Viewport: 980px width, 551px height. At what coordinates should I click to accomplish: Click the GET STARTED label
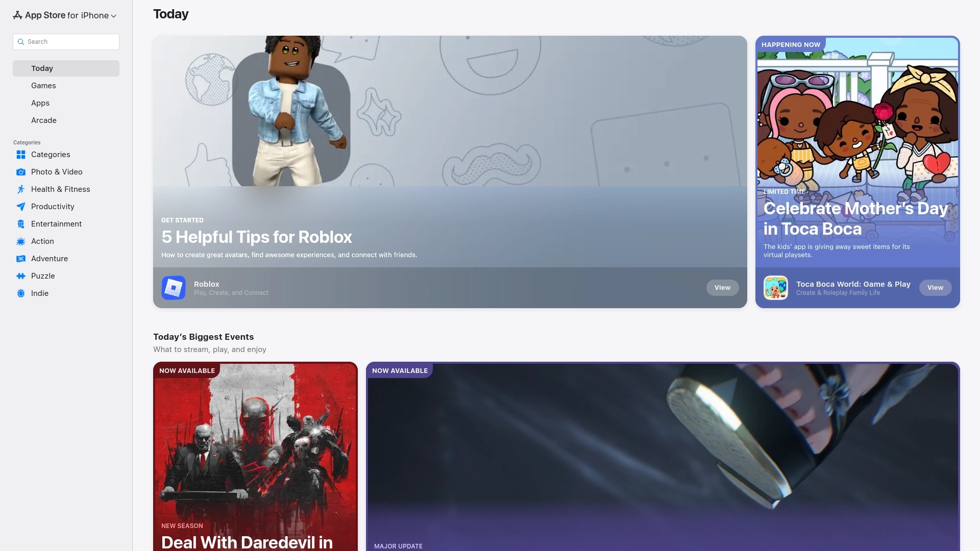pyautogui.click(x=182, y=220)
